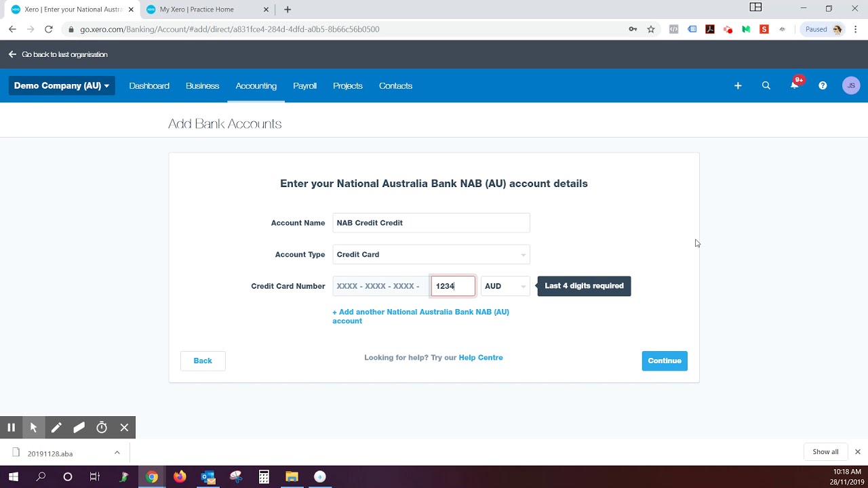Viewport: 868px width, 488px height.
Task: Open the Business menu
Action: (202, 86)
